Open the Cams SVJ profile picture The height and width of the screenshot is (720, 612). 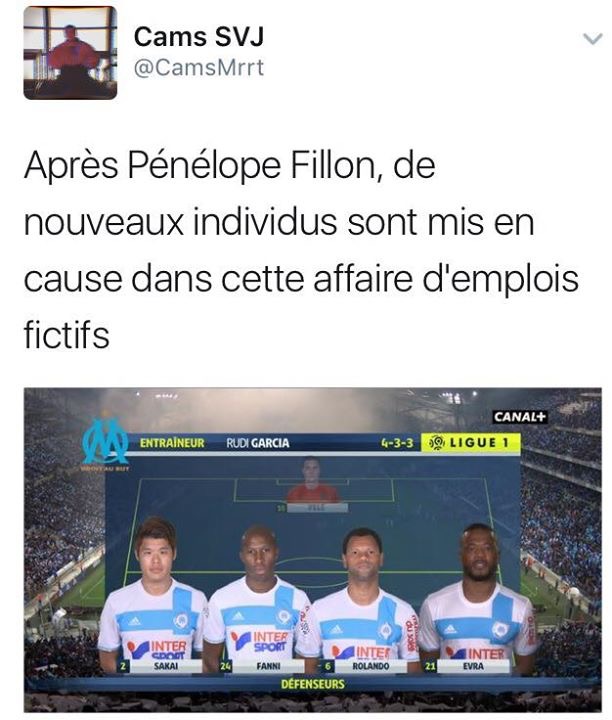click(70, 52)
